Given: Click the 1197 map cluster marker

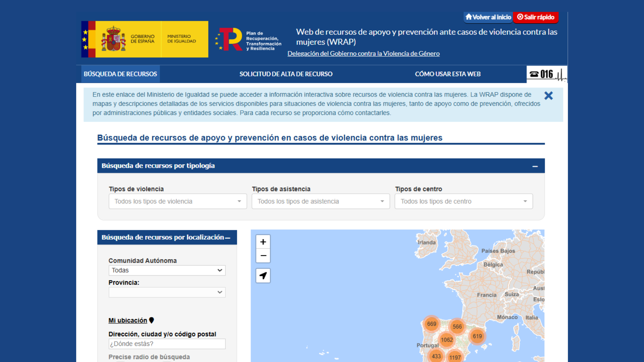Looking at the screenshot, I should (x=455, y=357).
